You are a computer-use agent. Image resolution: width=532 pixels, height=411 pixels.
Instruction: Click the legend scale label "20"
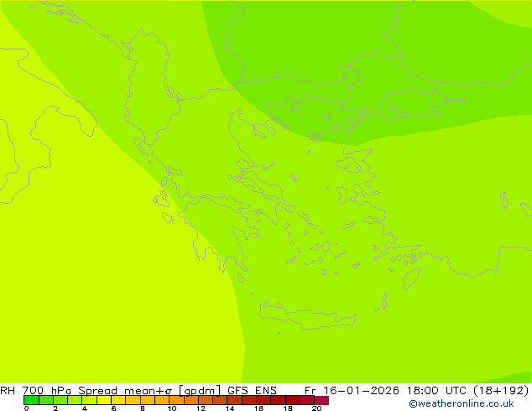coord(316,408)
